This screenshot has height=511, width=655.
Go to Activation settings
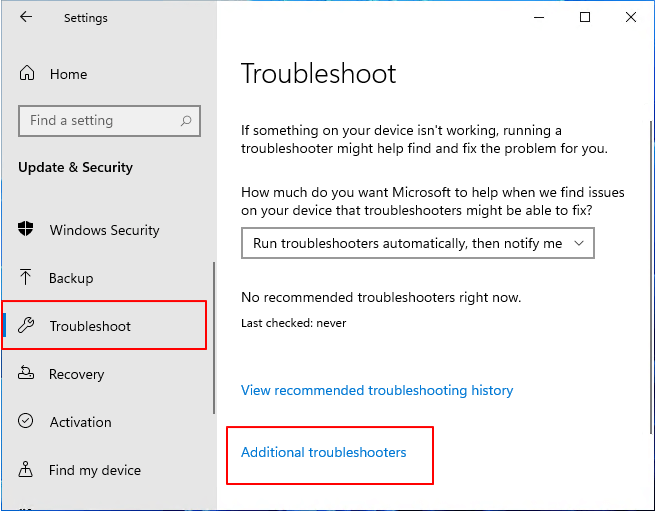coord(80,422)
